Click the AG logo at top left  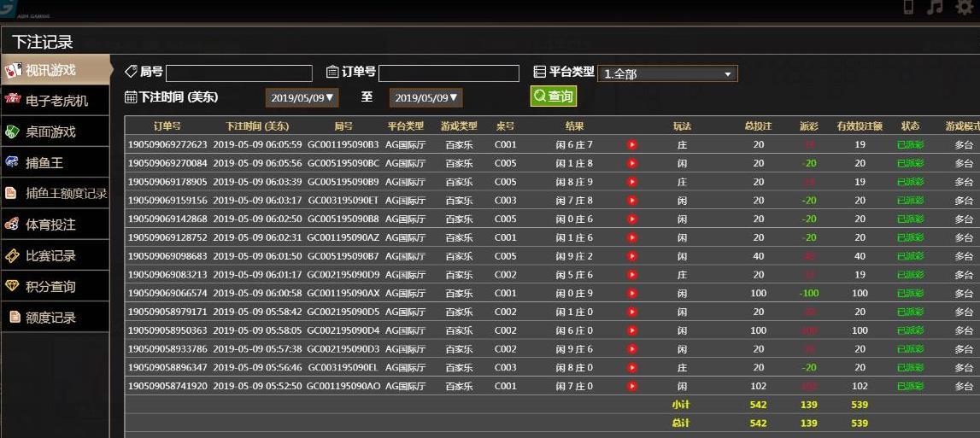click(8, 9)
